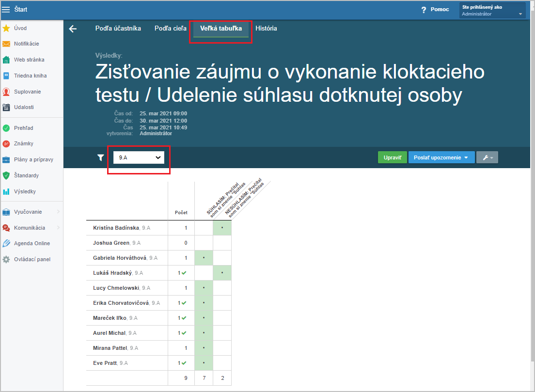Open the 9.A class filter dropdown

139,157
